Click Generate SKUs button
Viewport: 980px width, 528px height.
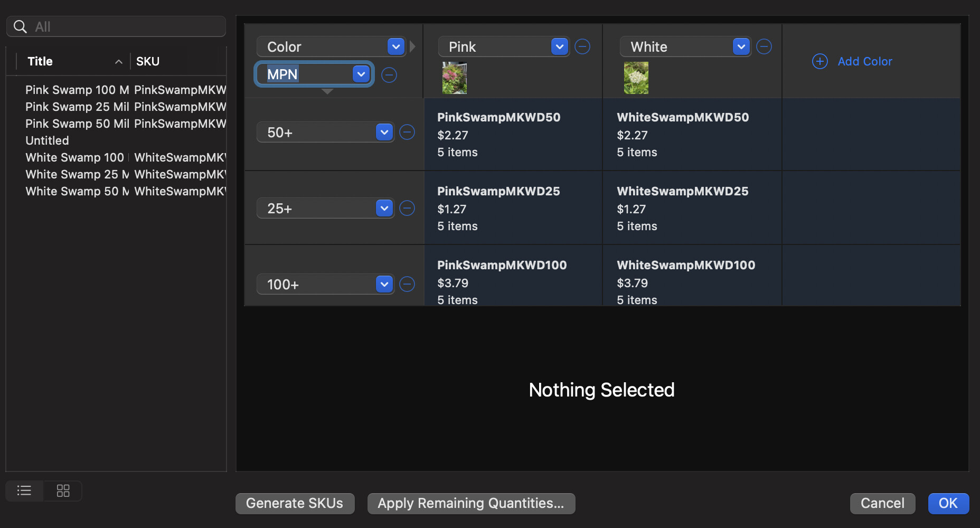point(295,503)
